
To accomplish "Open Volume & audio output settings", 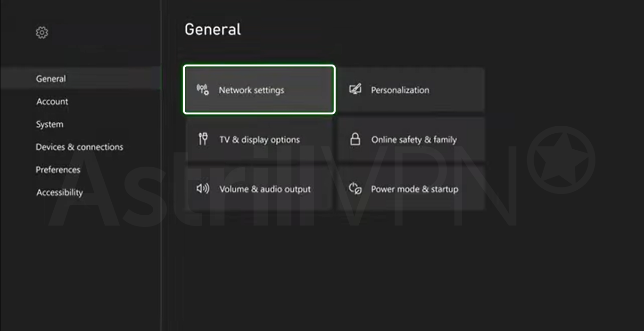I will tap(259, 189).
